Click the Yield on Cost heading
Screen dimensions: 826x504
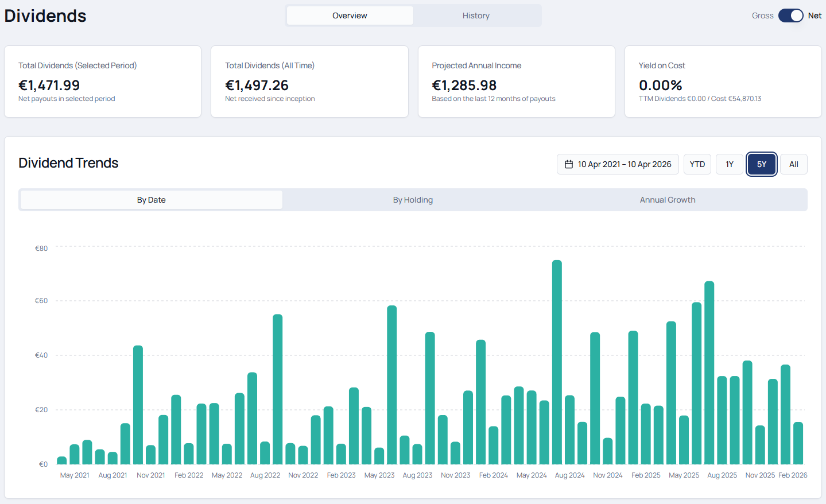tap(662, 65)
